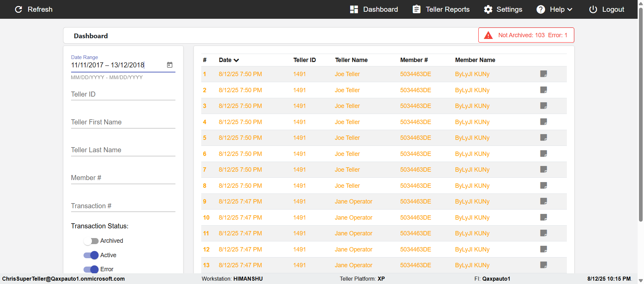Click the Transaction # filter field
Image resolution: width=644 pixels, height=284 pixels.
tap(123, 206)
